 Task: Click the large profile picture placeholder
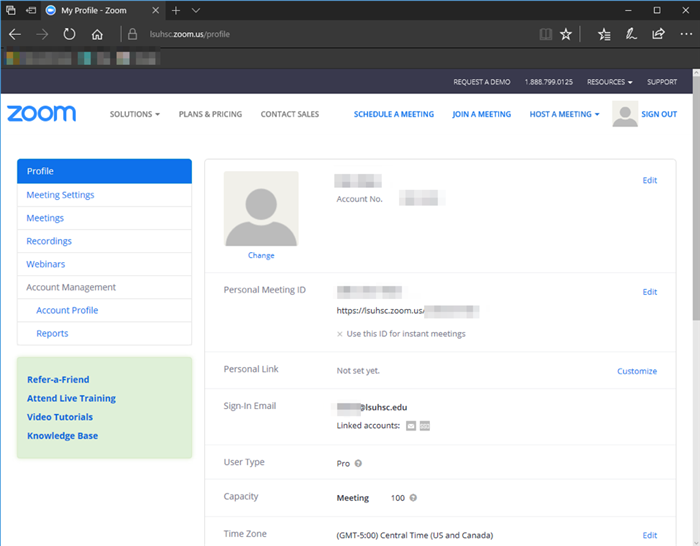point(261,209)
